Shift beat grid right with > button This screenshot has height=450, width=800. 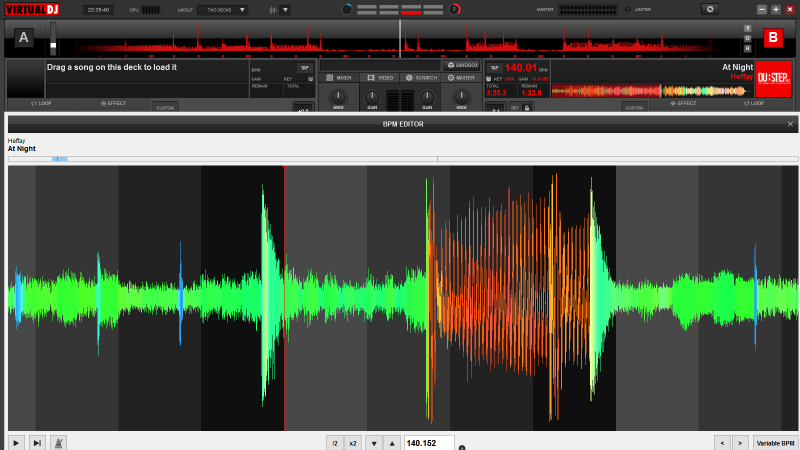740,443
